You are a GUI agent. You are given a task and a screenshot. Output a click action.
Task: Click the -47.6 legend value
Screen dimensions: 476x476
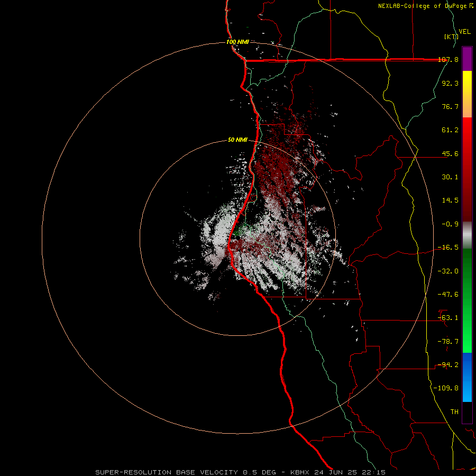point(448,295)
